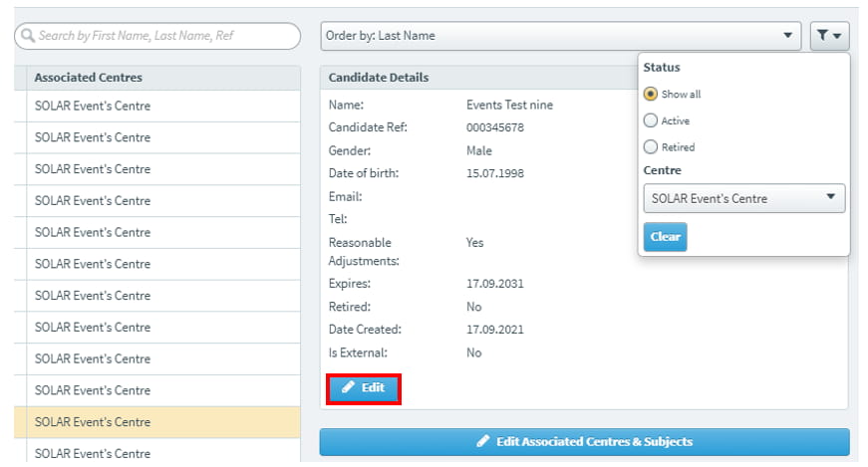
Task: Click the candidate name Events Test nine
Action: point(509,105)
